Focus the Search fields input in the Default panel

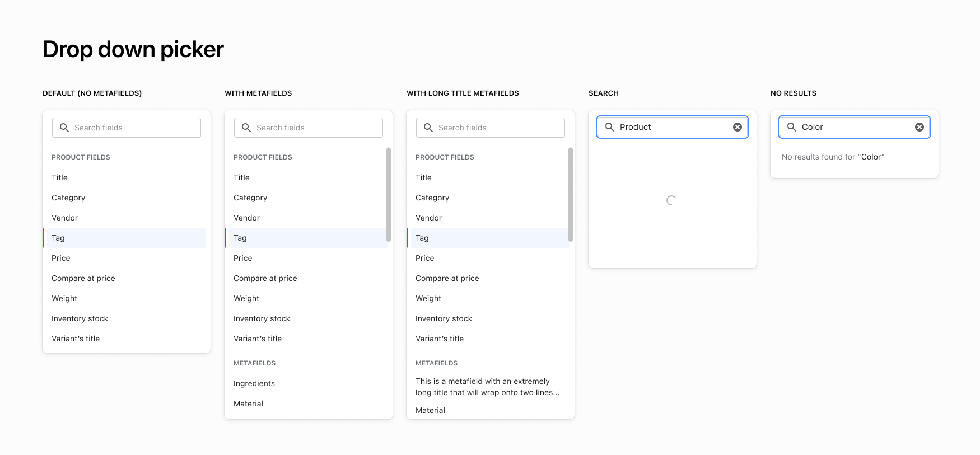[x=127, y=128]
